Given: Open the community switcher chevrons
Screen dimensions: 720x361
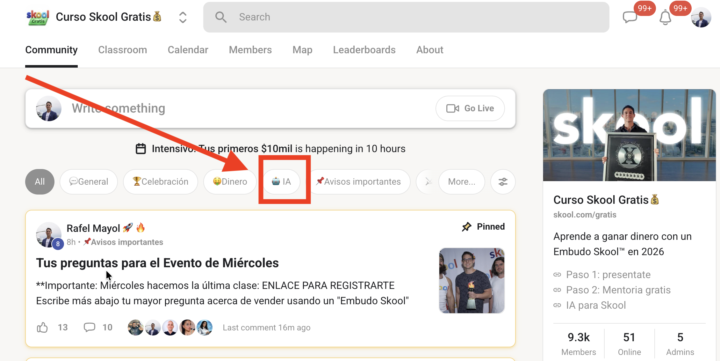Looking at the screenshot, I should pyautogui.click(x=183, y=17).
